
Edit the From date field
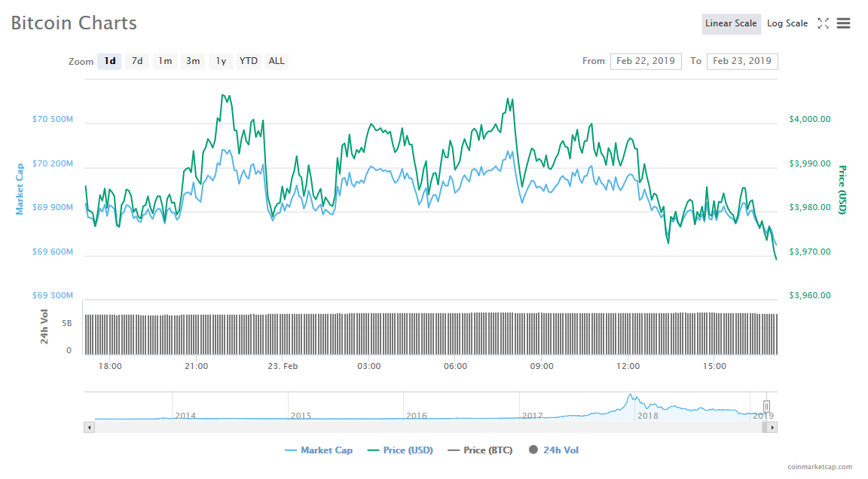coord(646,62)
